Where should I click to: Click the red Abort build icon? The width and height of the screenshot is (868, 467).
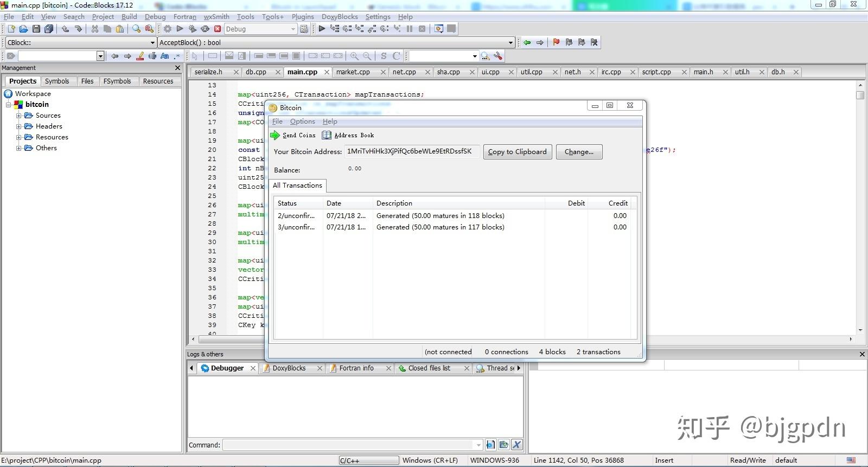218,29
